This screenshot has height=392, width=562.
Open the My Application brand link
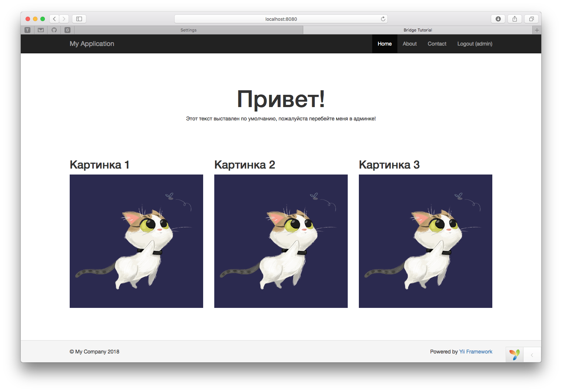coord(92,44)
